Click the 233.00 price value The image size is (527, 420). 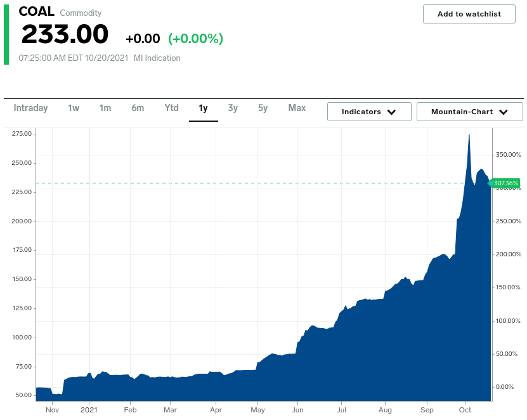(x=65, y=34)
